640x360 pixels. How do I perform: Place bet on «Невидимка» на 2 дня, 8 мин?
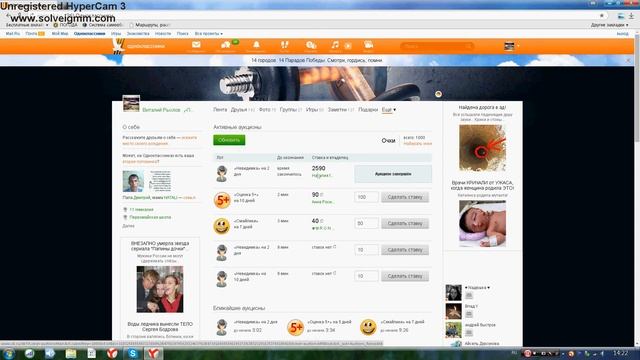click(405, 250)
